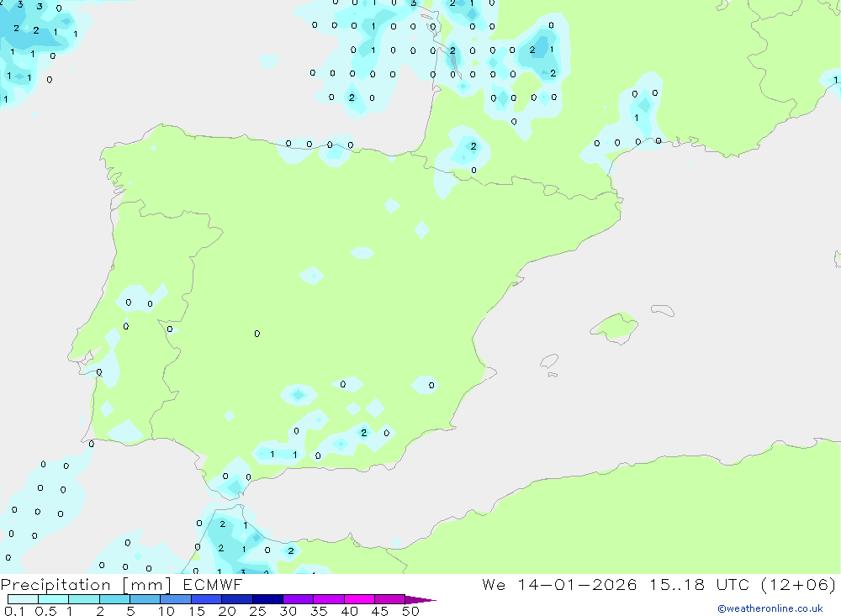Click the 25–30 mm legend color swatch
Image resolution: width=841 pixels, height=616 pixels.
(267, 599)
